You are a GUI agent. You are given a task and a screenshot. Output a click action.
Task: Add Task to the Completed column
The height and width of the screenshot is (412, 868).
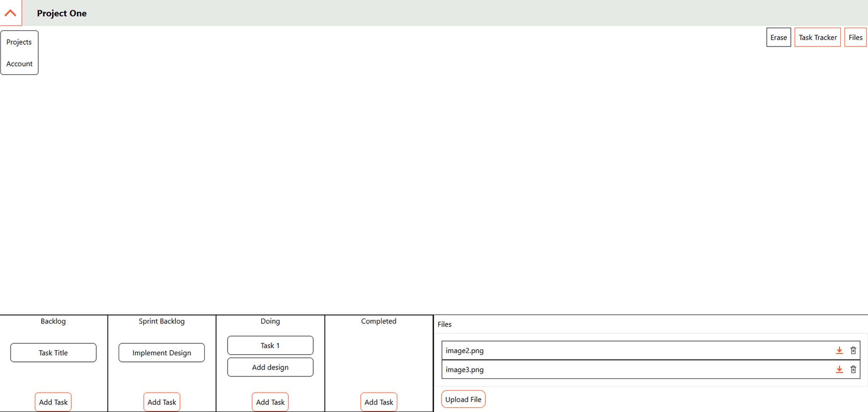coord(378,402)
